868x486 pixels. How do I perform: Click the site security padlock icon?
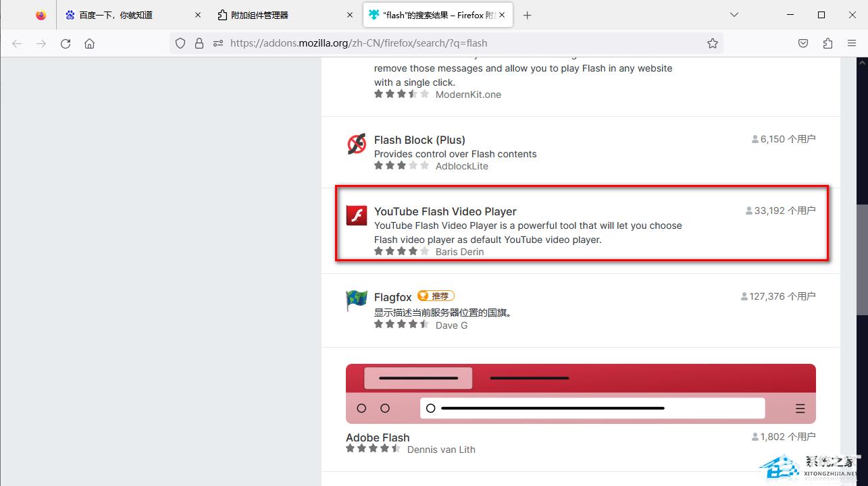click(199, 43)
